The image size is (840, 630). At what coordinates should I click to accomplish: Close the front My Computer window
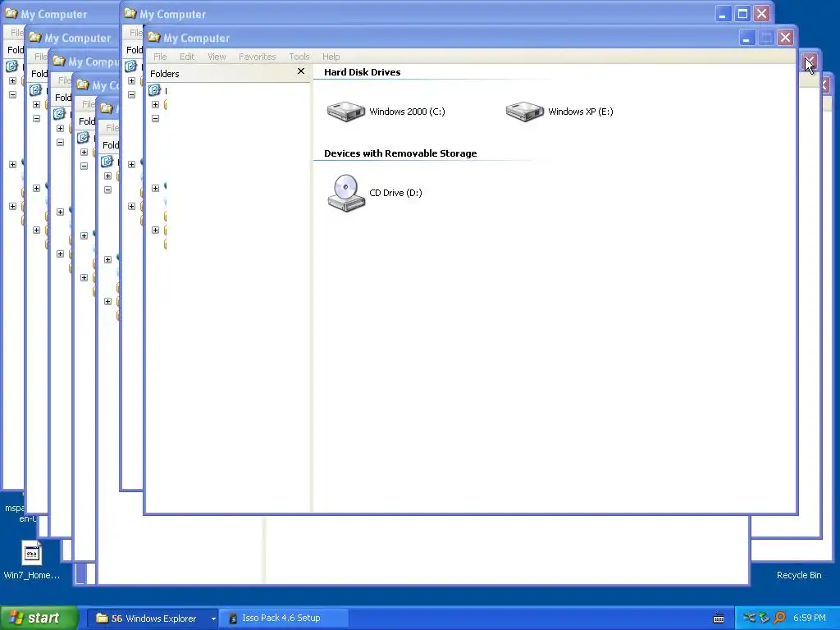[x=785, y=38]
